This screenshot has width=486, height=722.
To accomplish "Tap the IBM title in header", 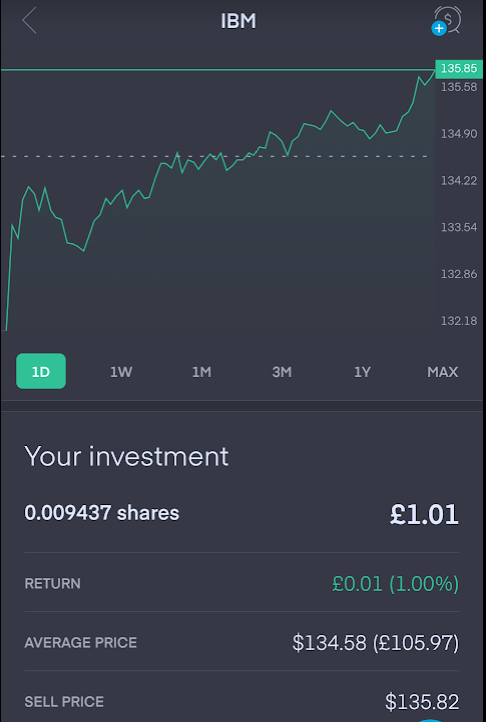I will click(238, 21).
